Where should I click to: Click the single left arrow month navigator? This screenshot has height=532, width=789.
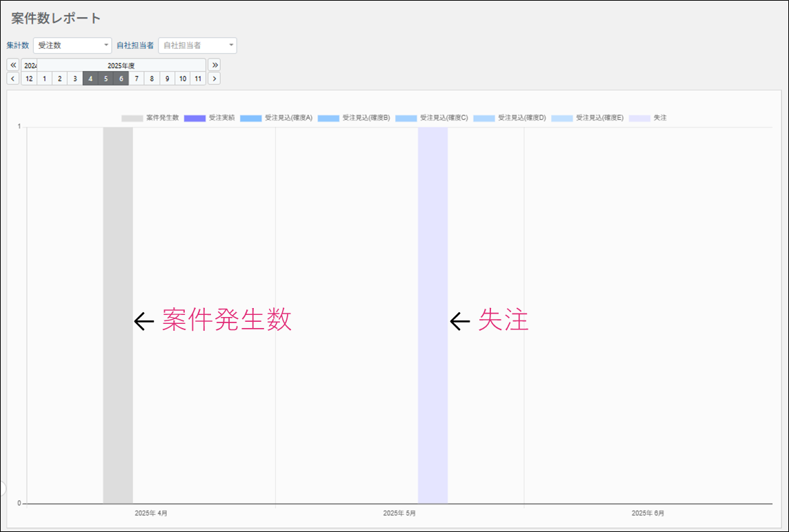pos(13,79)
